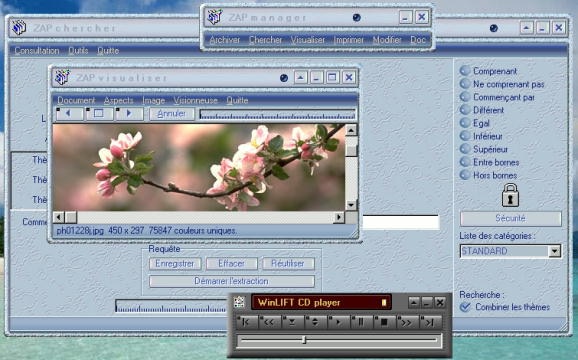Viewport: 578px width, 360px height.
Task: Click the up-down arrows button in CD player
Action: [x=316, y=322]
